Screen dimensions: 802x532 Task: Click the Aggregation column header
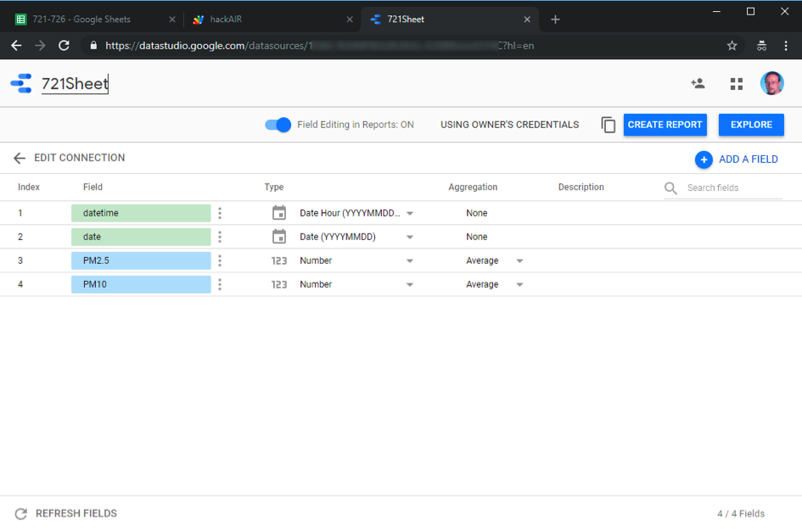click(473, 188)
